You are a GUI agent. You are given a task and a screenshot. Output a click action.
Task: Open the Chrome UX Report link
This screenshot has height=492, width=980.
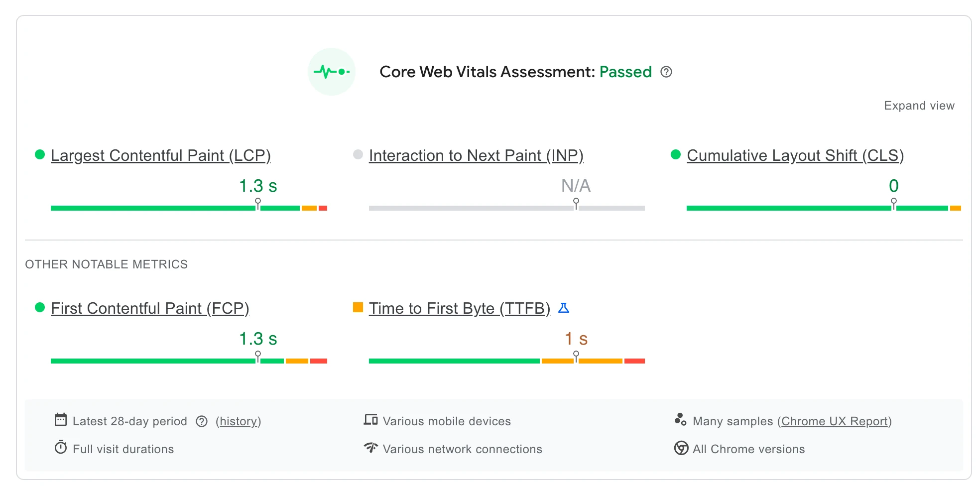click(x=835, y=421)
